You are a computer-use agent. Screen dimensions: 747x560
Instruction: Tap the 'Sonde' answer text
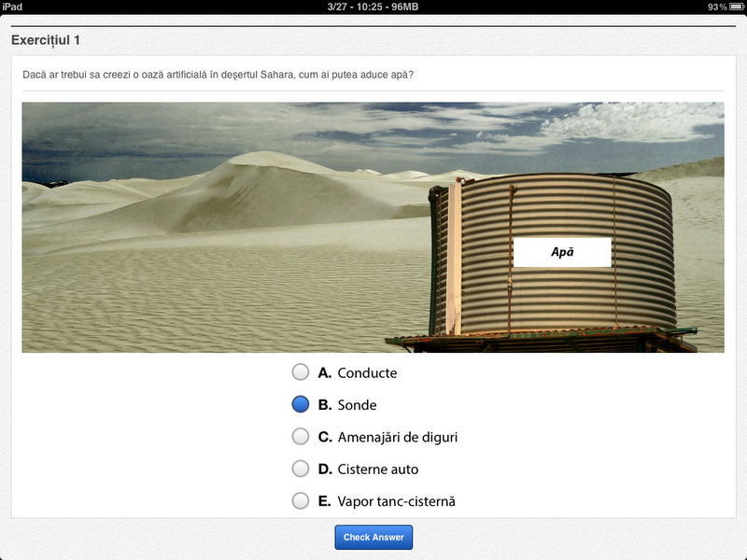(x=357, y=405)
